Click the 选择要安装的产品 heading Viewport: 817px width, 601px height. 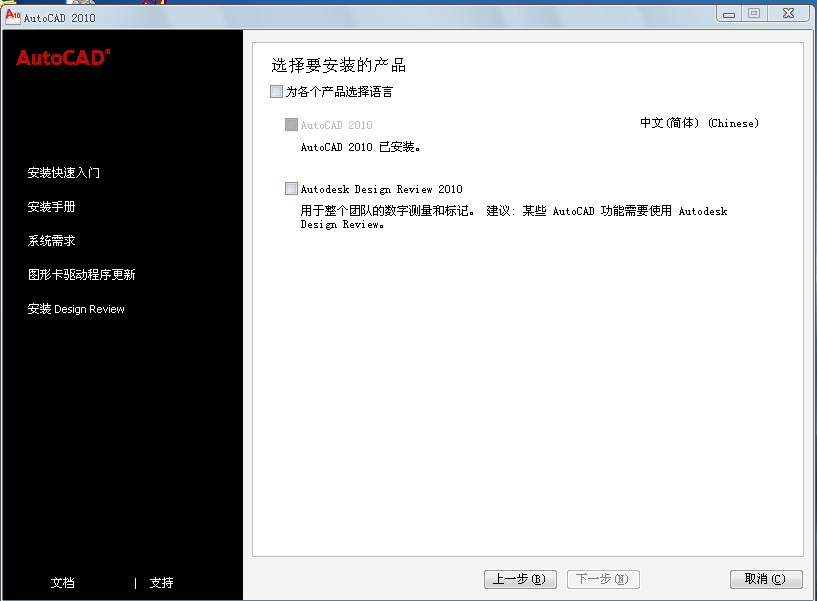pyautogui.click(x=339, y=65)
